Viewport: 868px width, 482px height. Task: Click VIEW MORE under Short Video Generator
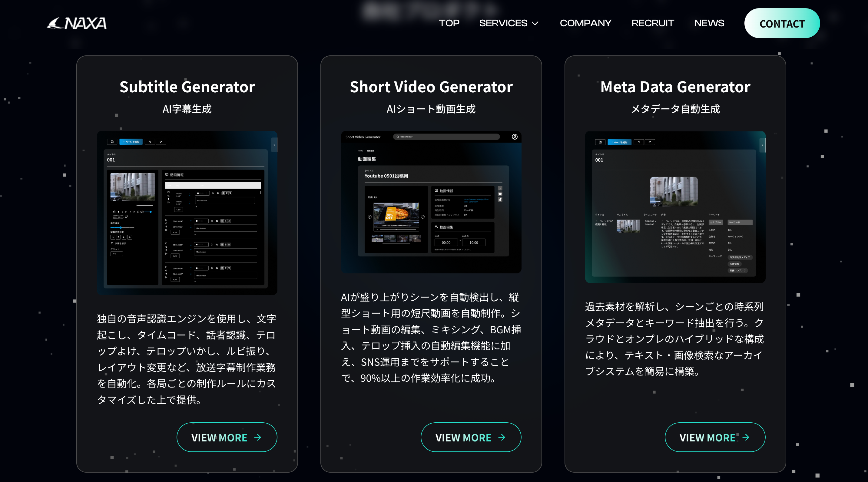[x=470, y=437]
